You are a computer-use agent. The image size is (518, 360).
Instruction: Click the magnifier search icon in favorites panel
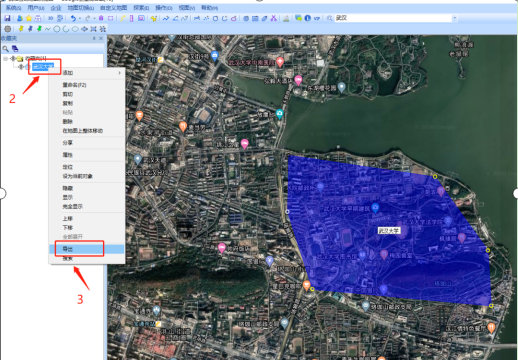point(5,49)
